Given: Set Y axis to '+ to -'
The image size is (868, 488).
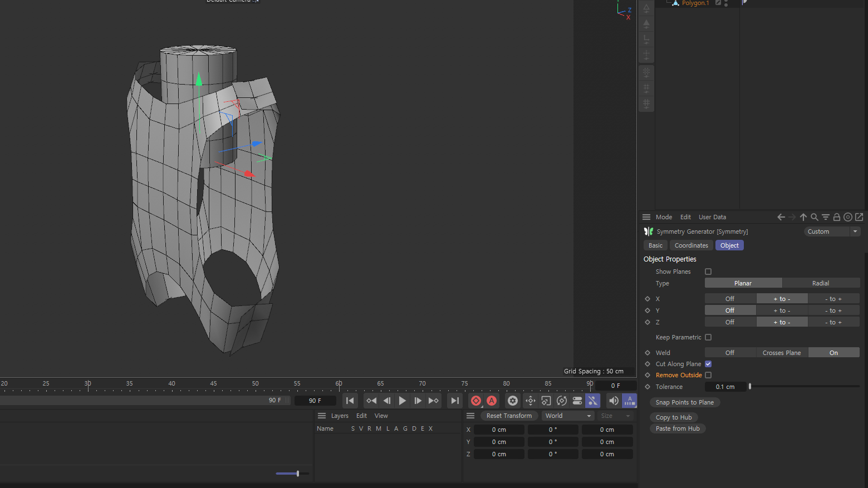Looking at the screenshot, I should click(x=782, y=310).
